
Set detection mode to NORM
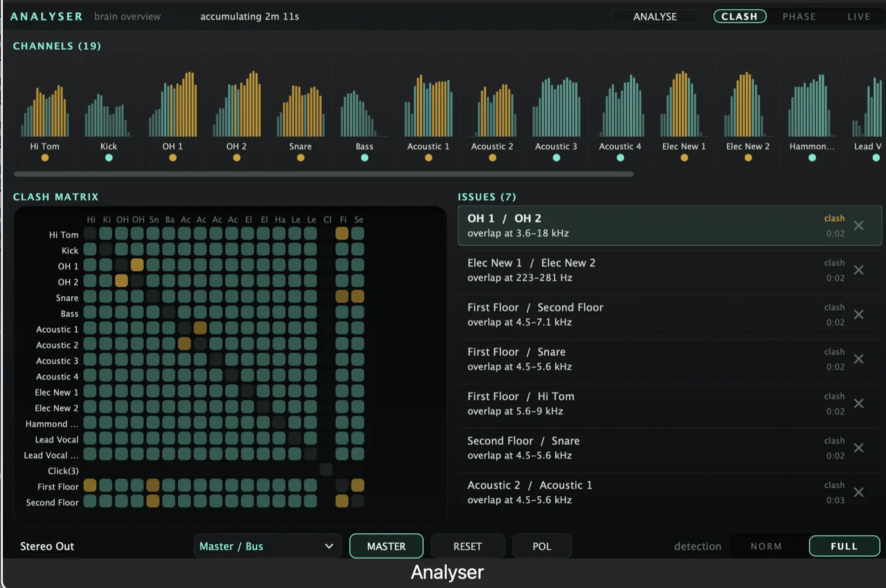[x=766, y=546]
